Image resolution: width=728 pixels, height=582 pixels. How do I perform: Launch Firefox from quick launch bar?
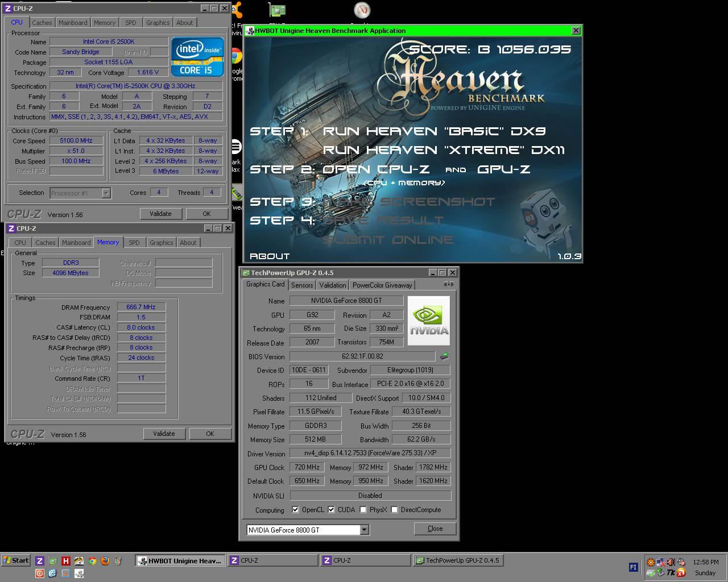[105, 560]
